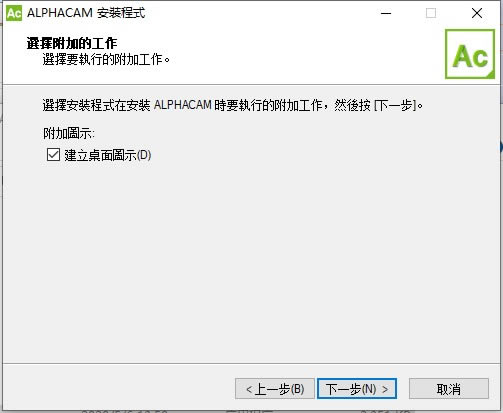The height and width of the screenshot is (413, 503).
Task: Click the bold 選擇附加的工作 heading
Action: tap(72, 44)
